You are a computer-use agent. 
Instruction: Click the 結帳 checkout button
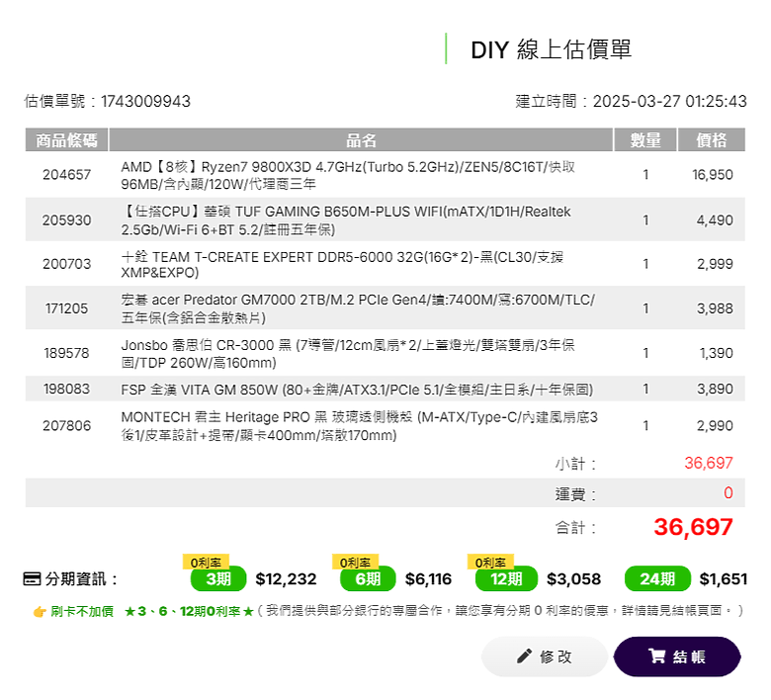[x=677, y=656]
